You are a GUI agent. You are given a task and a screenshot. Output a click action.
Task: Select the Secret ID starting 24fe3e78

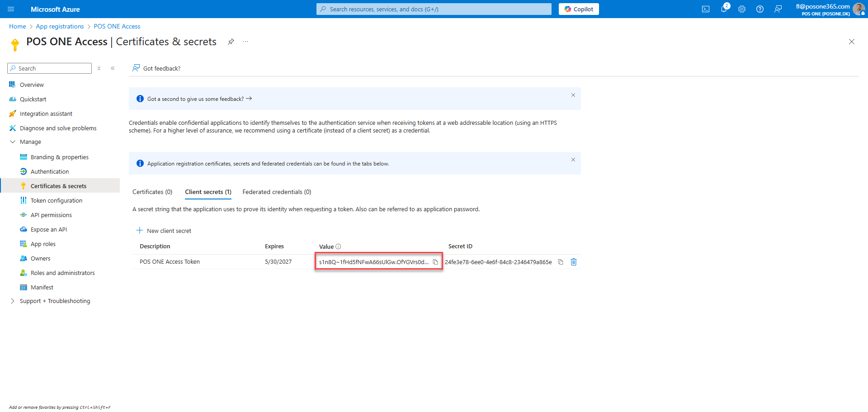coord(498,262)
